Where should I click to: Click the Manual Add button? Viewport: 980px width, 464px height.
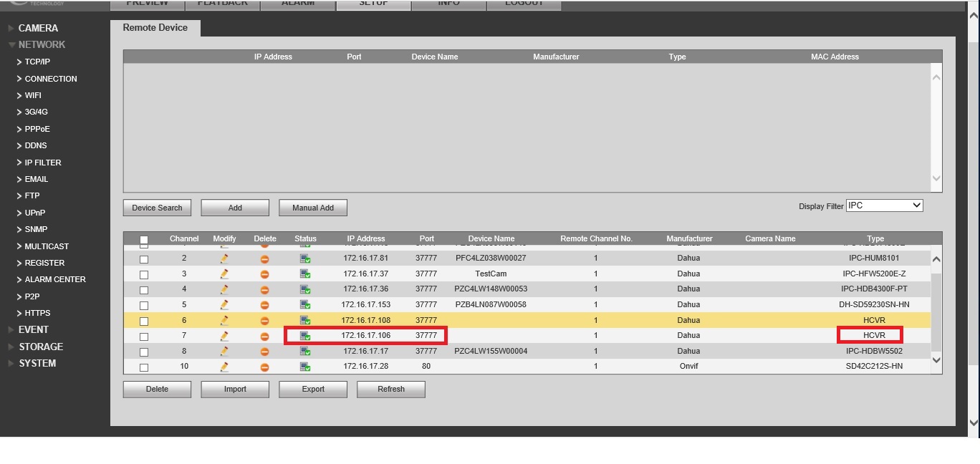point(313,208)
